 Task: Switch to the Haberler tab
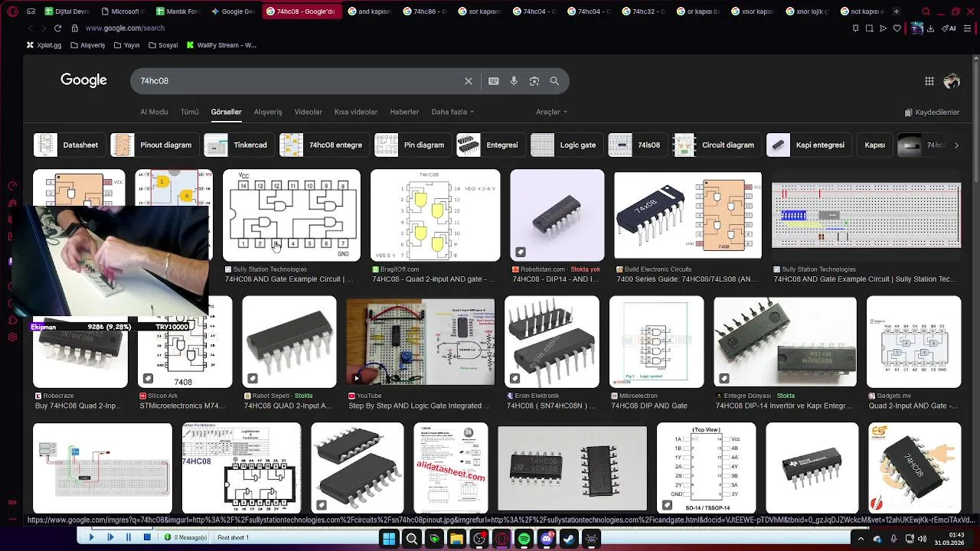click(x=404, y=112)
